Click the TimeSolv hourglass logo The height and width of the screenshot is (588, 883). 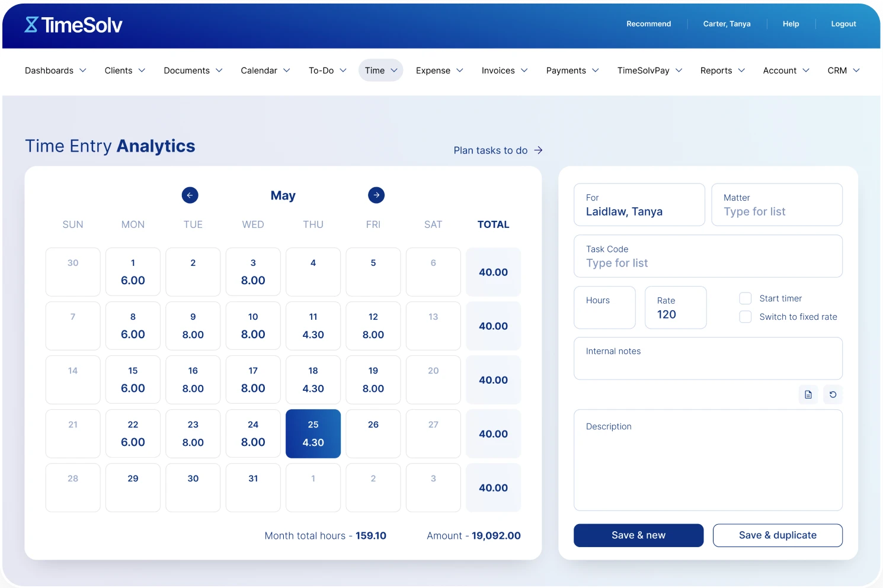[31, 24]
